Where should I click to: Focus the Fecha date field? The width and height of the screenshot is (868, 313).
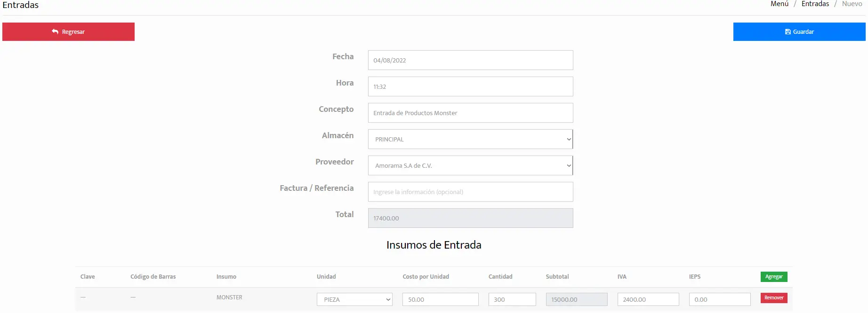click(470, 60)
